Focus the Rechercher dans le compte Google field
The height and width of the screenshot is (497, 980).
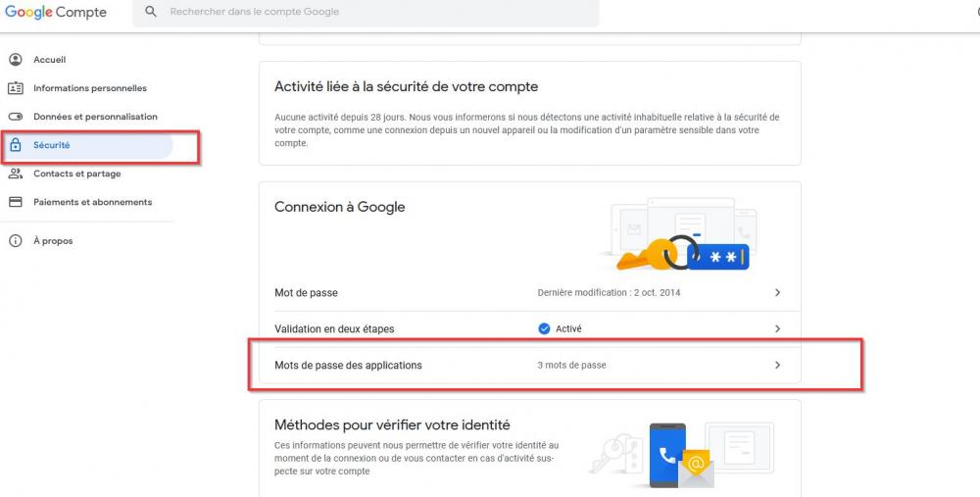click(x=366, y=12)
